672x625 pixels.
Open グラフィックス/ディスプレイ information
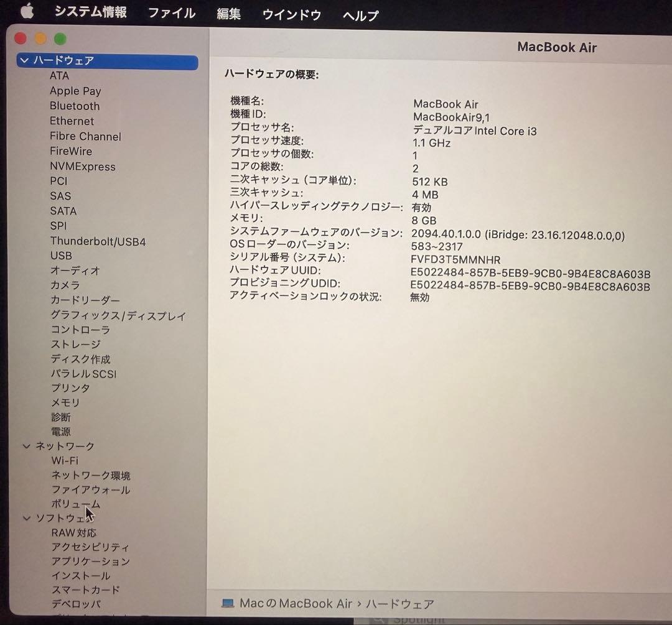(x=117, y=315)
